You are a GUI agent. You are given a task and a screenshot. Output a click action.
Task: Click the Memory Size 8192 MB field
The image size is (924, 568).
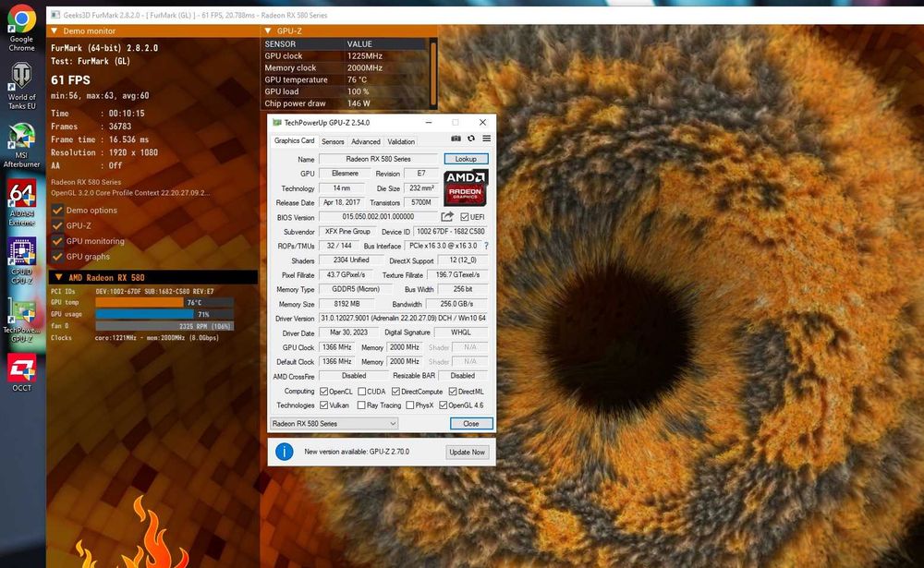click(346, 304)
